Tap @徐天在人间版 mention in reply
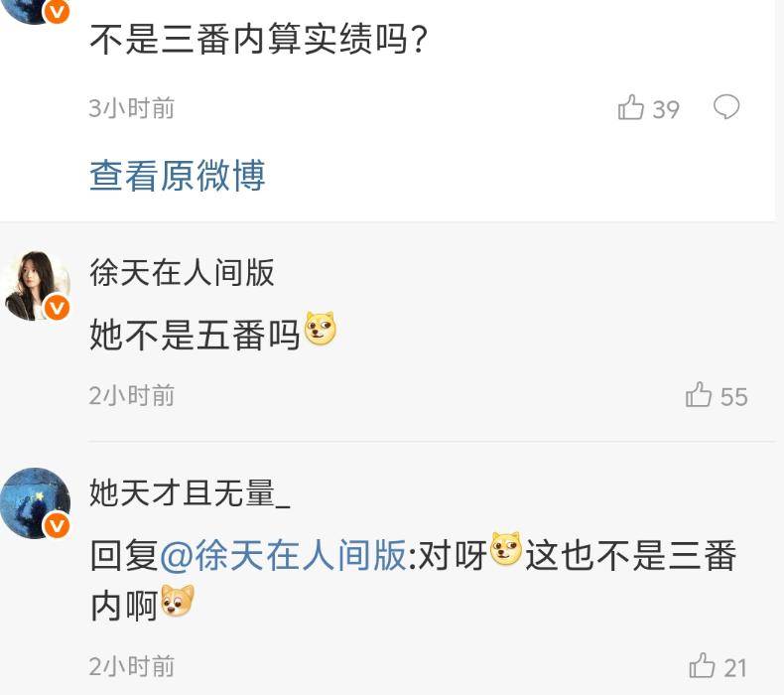The image size is (784, 695). point(284,555)
